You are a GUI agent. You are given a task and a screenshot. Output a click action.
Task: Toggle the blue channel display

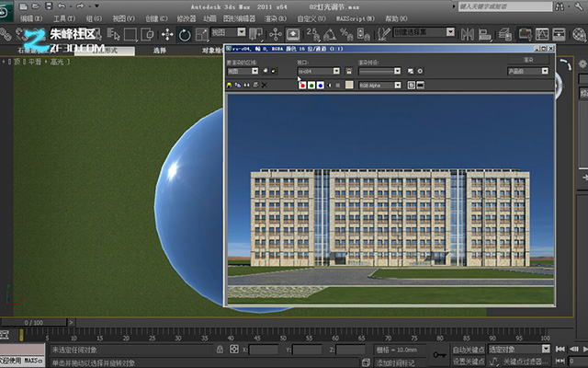[x=321, y=86]
